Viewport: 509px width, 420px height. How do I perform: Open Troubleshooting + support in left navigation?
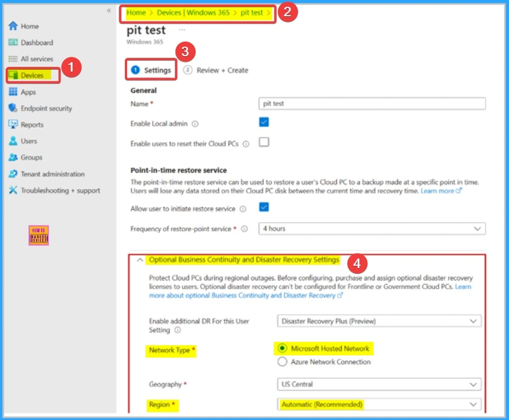(60, 191)
